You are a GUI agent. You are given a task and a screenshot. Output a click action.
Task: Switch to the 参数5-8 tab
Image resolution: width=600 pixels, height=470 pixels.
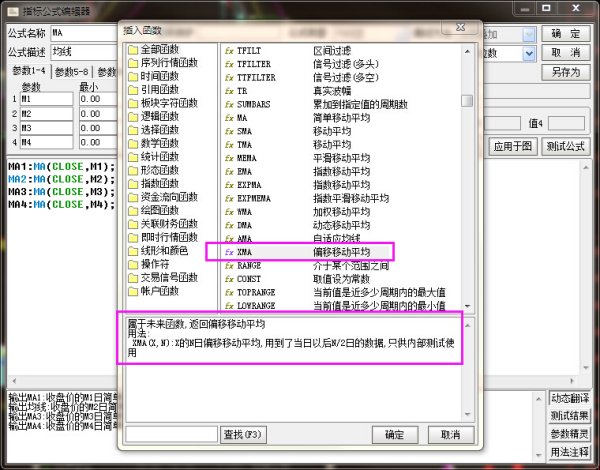click(72, 71)
